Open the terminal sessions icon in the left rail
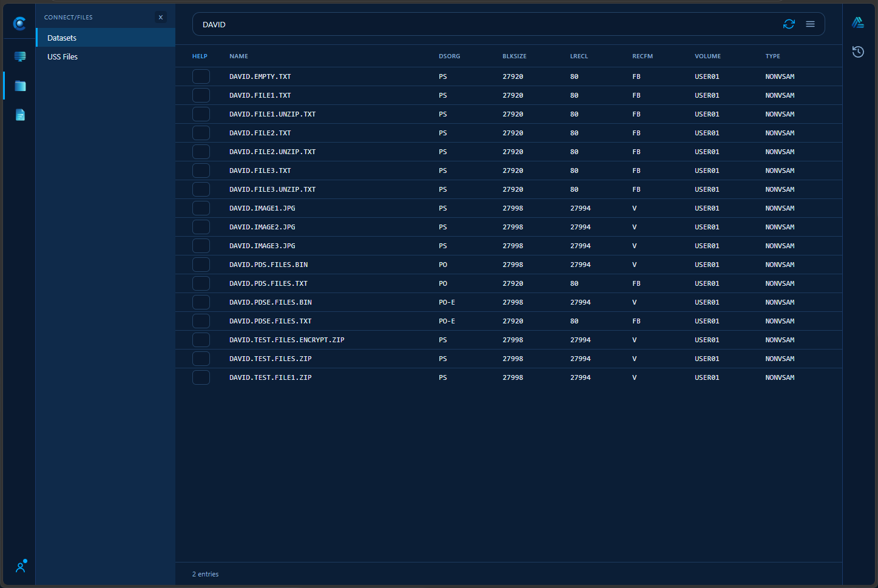The height and width of the screenshot is (588, 878). click(x=20, y=56)
